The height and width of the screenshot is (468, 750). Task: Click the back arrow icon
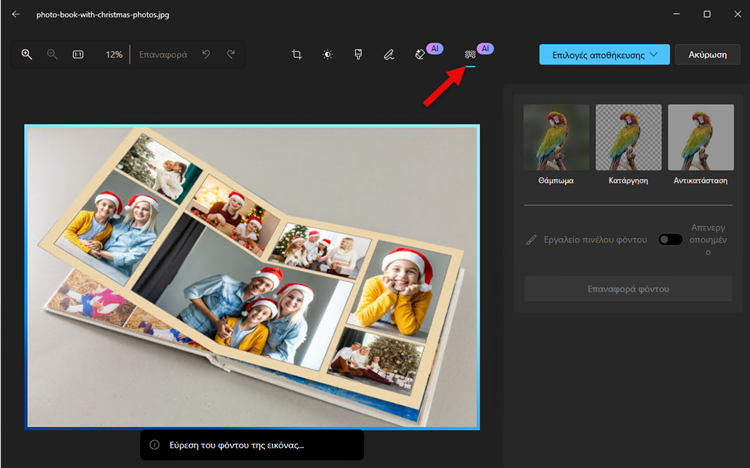16,14
